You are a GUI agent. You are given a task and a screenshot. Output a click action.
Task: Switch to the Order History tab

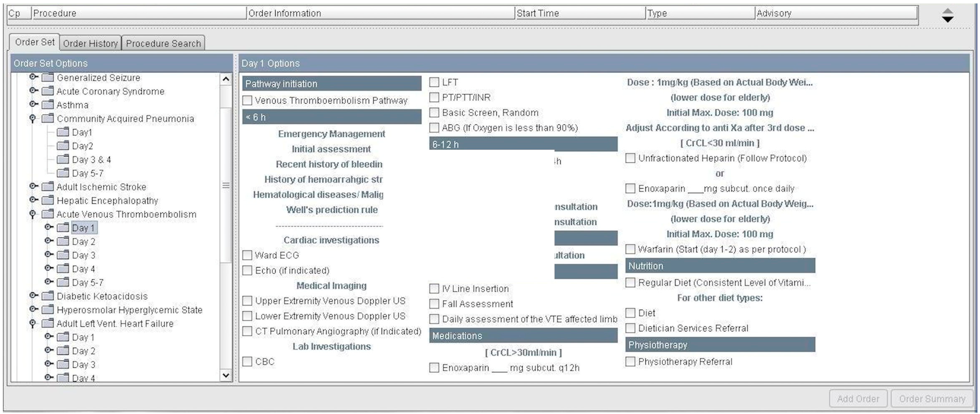90,43
